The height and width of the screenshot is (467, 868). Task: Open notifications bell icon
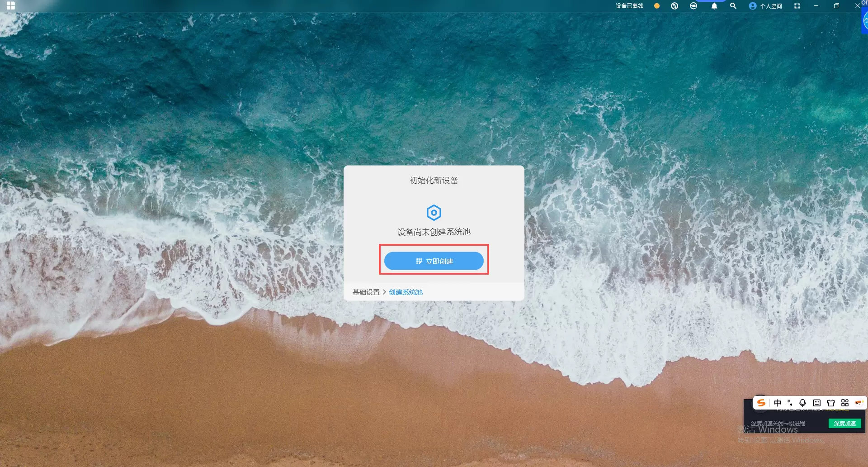tap(714, 6)
